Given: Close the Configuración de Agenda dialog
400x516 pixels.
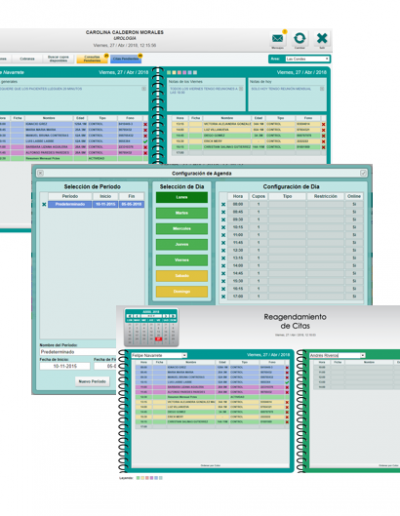Looking at the screenshot, I should 40,173.
